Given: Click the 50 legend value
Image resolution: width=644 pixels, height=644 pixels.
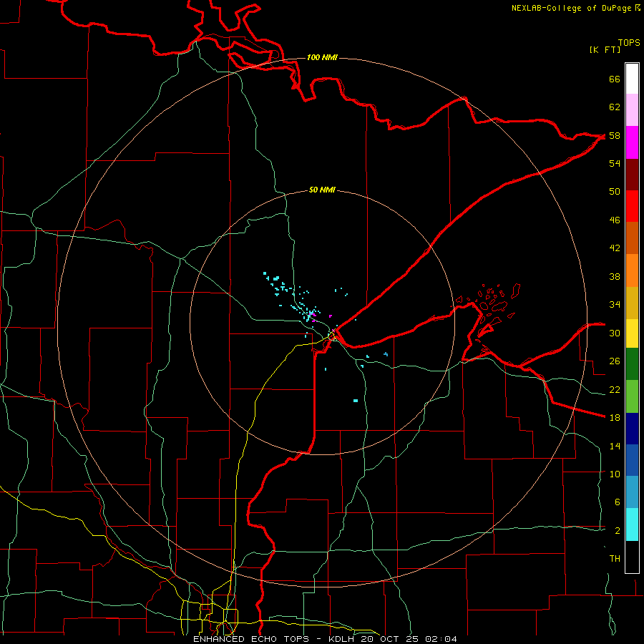Looking at the screenshot, I should coord(615,192).
